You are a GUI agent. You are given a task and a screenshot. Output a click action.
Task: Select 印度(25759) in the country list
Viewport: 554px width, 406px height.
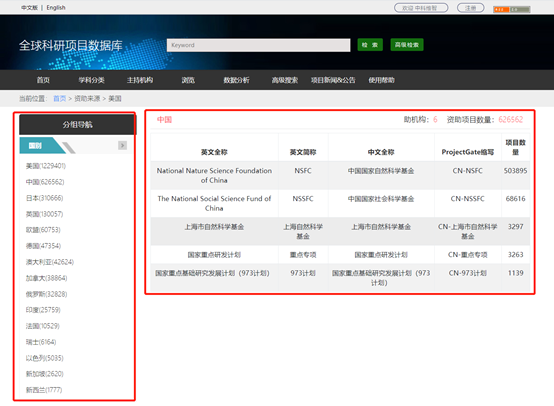(43, 310)
